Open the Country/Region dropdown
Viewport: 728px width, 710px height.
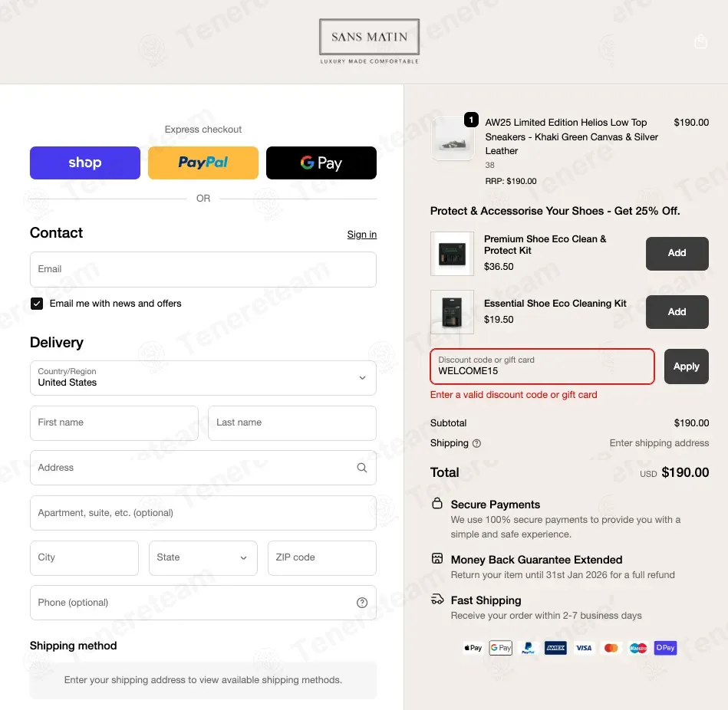coord(203,378)
